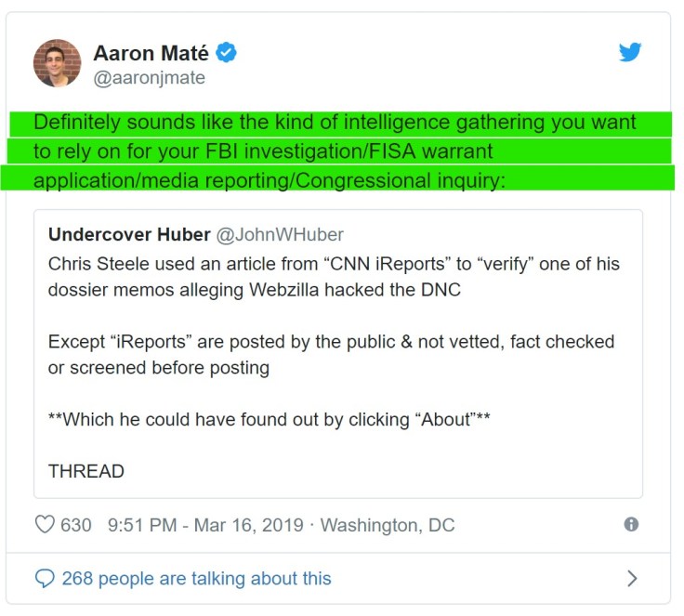The height and width of the screenshot is (616, 684).
Task: Select the Washington, DC location
Action: click(x=388, y=525)
